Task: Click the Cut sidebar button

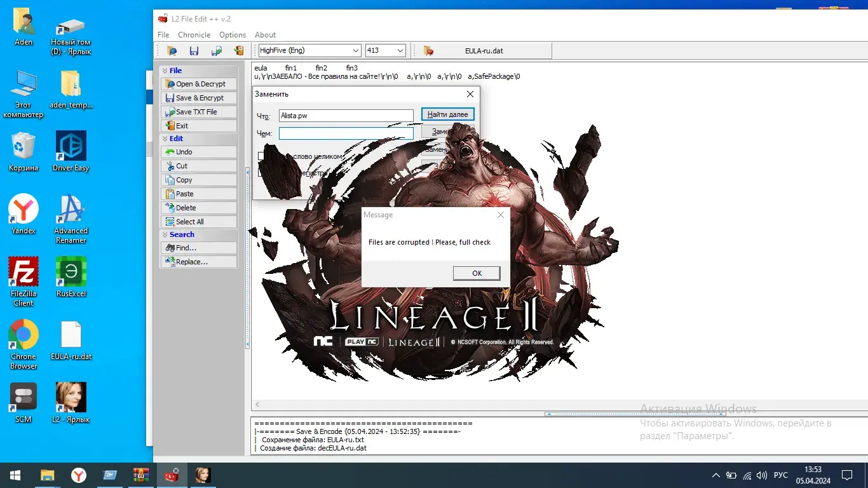Action: 199,166
